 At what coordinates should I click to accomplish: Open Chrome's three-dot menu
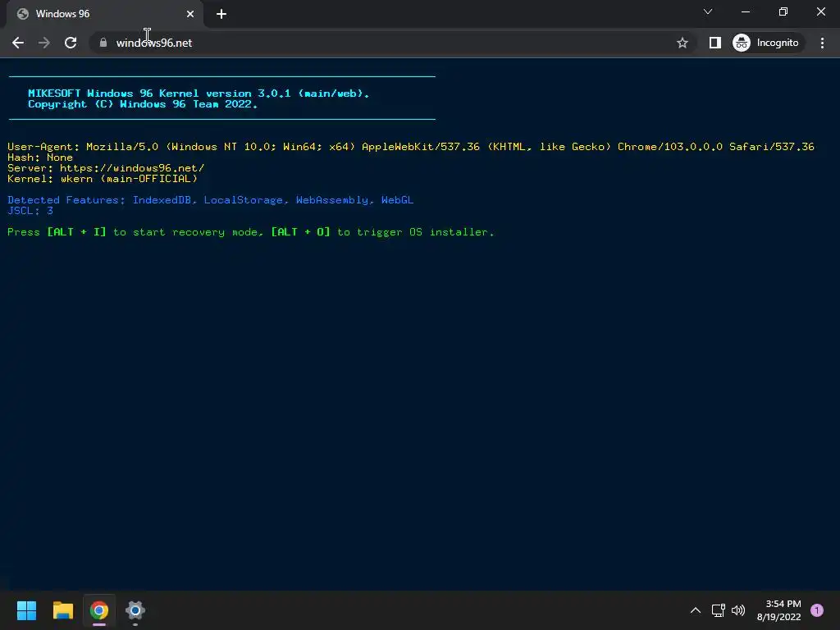click(822, 43)
